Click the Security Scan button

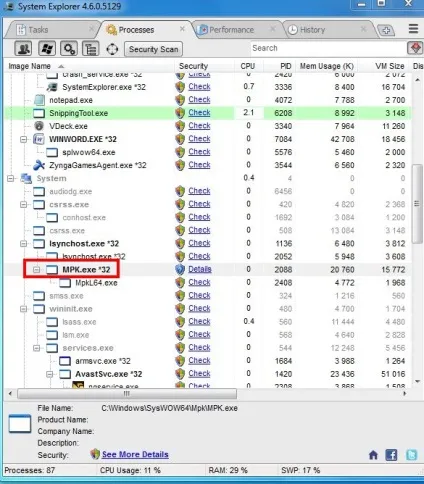click(x=153, y=49)
